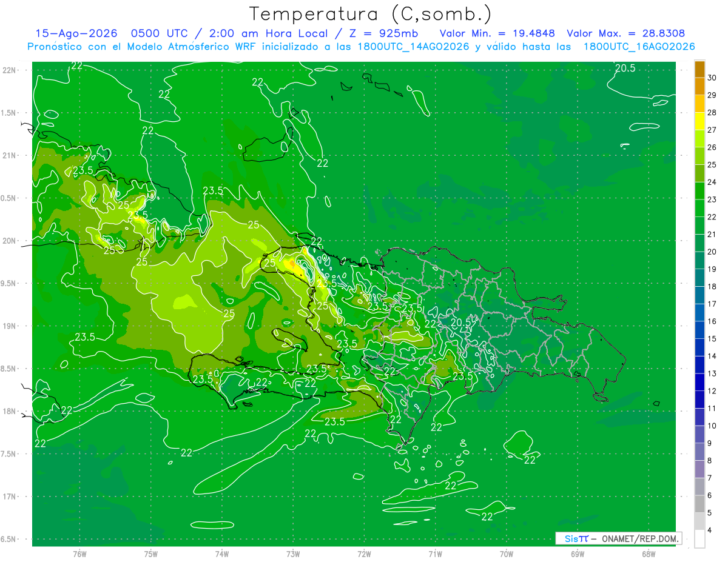Viewport: 728px width, 562px height.
Task: Click the 'Valor Min. = 19.4848' text
Action: tap(497, 33)
